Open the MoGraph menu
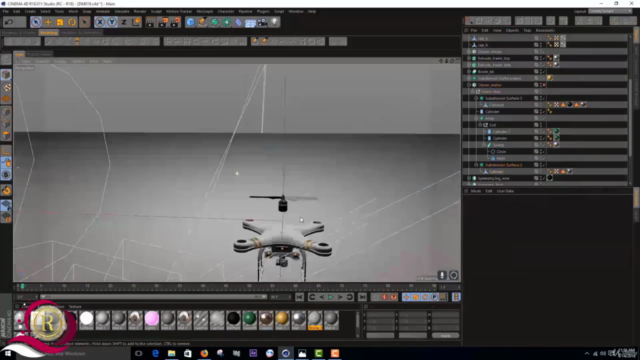The width and height of the screenshot is (640, 360). [204, 11]
